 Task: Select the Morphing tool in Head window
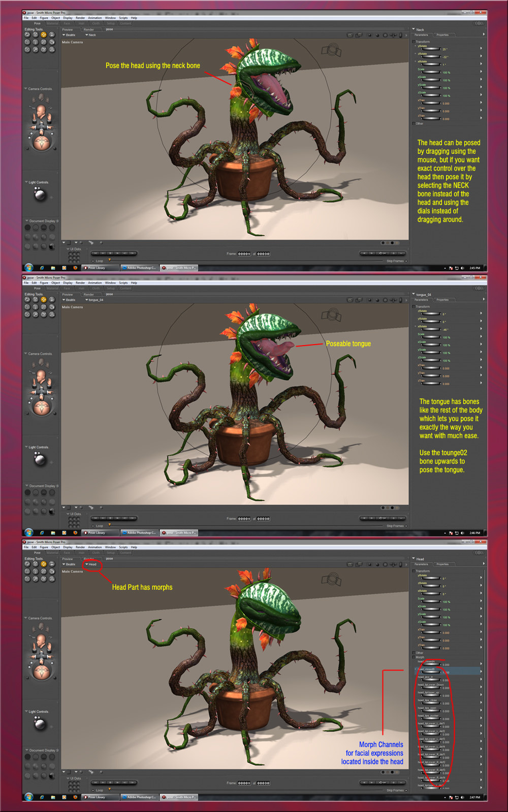pyautogui.click(x=44, y=579)
